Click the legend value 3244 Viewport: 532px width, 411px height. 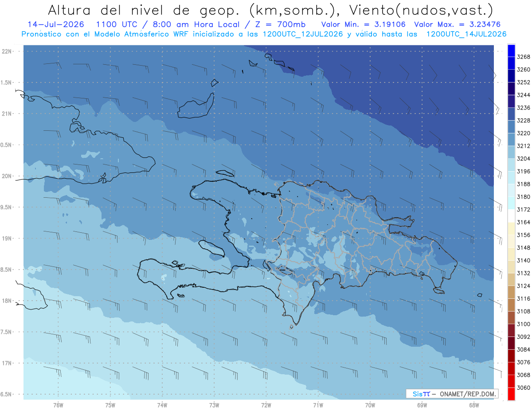(524, 95)
